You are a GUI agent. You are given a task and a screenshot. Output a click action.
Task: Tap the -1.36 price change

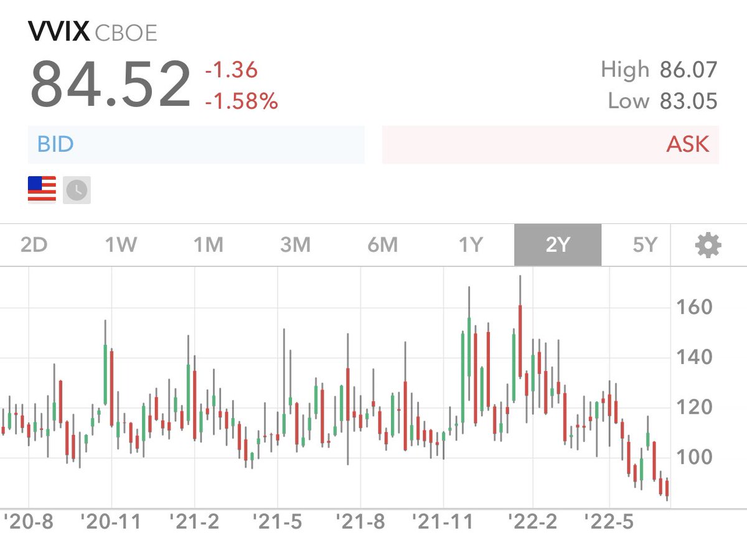click(x=231, y=70)
